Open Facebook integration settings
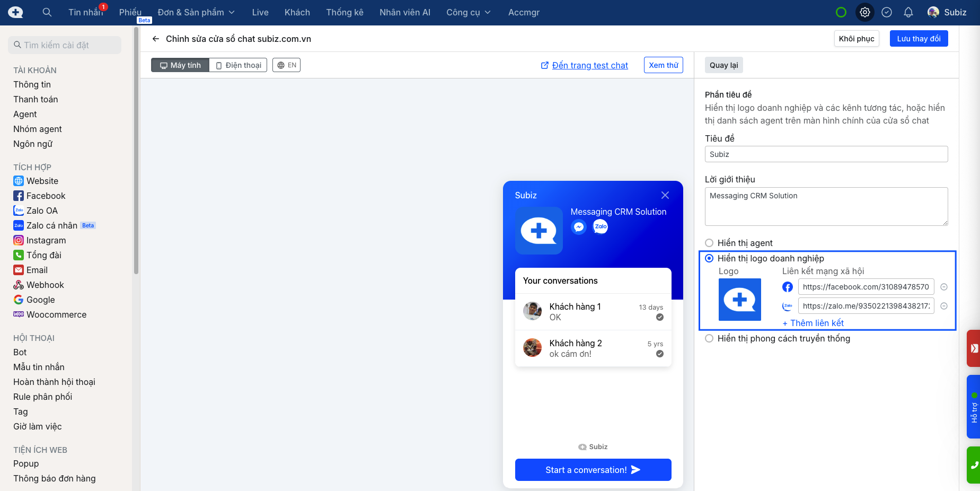The height and width of the screenshot is (491, 980). 45,196
